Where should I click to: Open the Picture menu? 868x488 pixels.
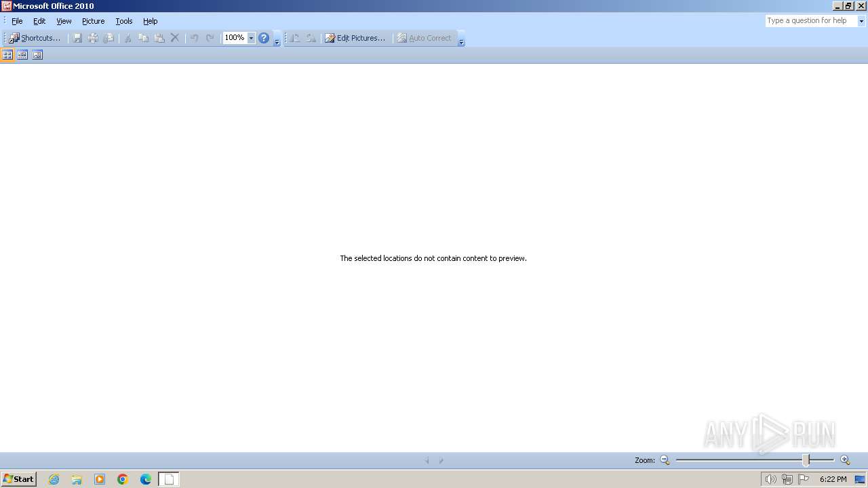tap(93, 21)
